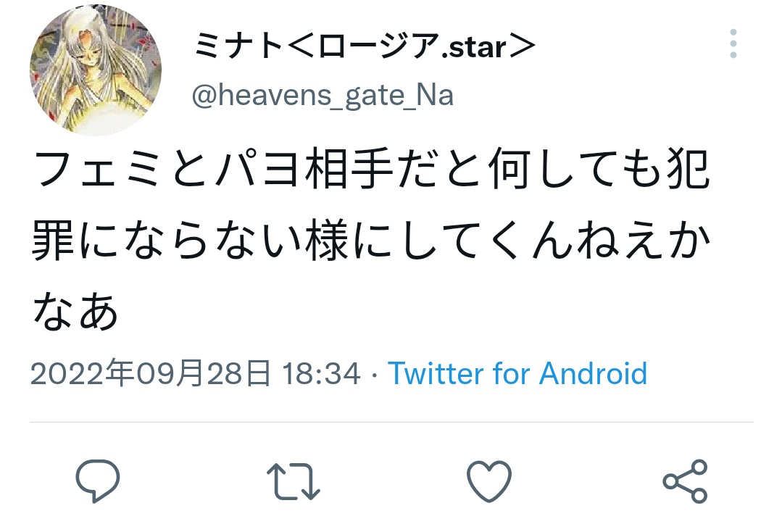Screen dimensions: 782x532
Task: Like the tweet with the heart icon
Action: [x=488, y=481]
